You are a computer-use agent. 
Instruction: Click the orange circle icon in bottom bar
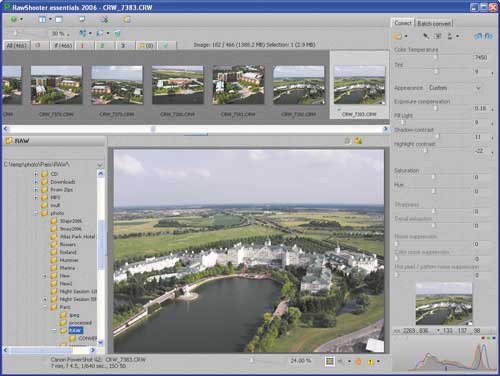pos(359,361)
